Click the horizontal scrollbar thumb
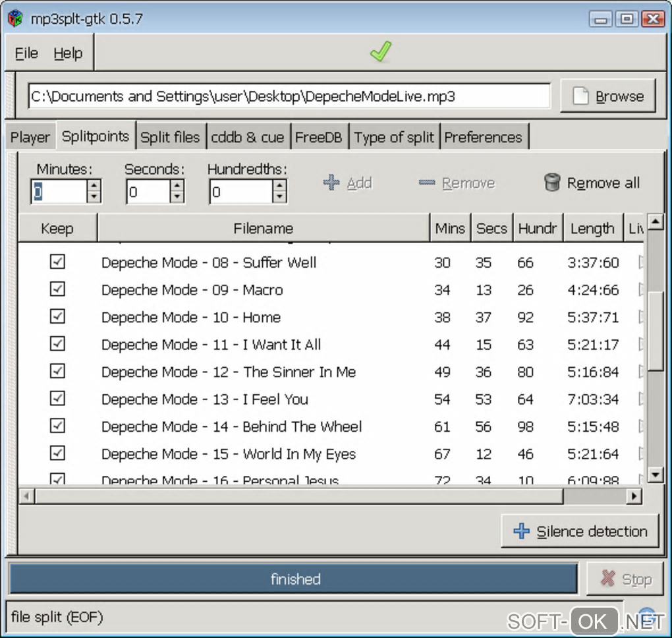Viewport: 672px width, 638px height. [x=299, y=496]
